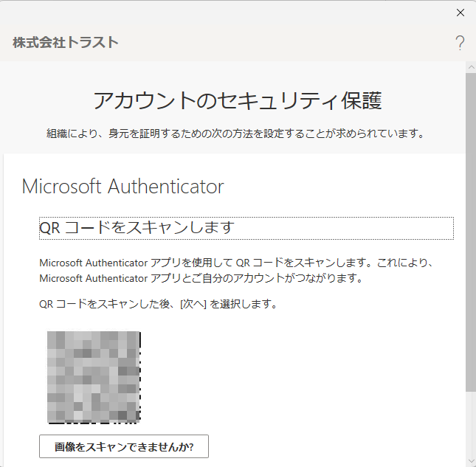This screenshot has height=467, width=476.
Task: Click the subtitle starting with 組織により、身元を証明する
Action: [x=235, y=134]
